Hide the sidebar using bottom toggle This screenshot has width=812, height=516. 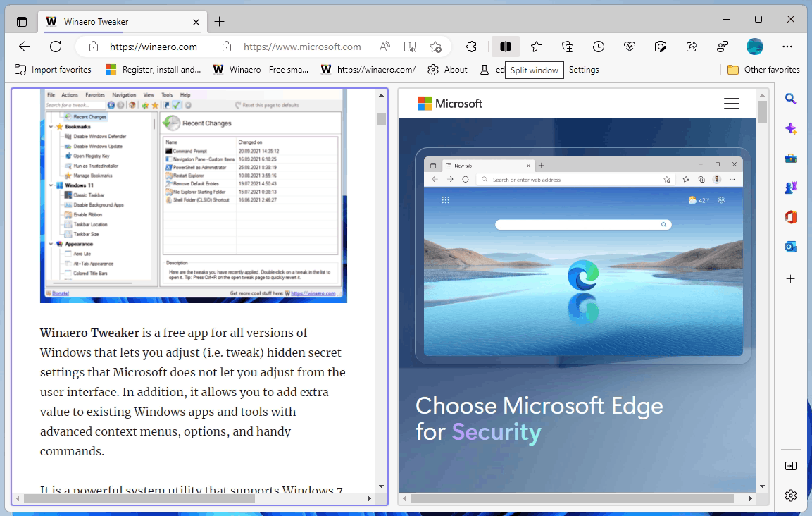[x=791, y=466]
